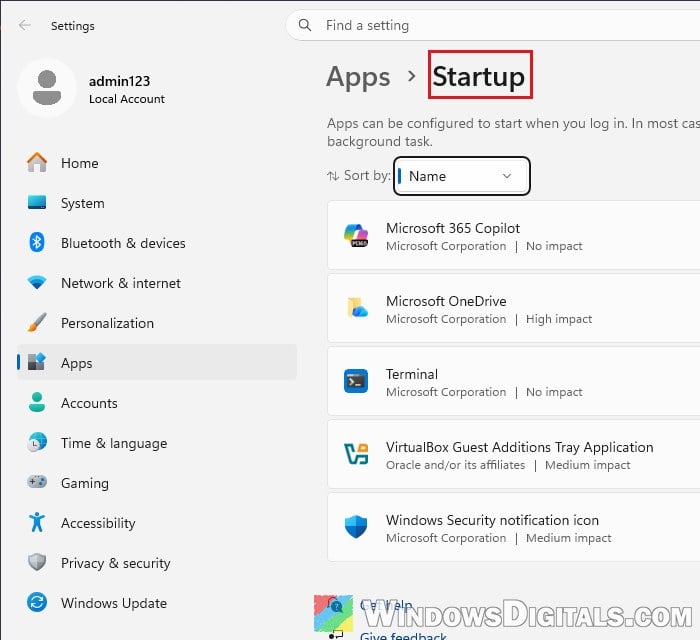700x640 pixels.
Task: Click Oracle and/or its affiliates text
Action: coord(455,465)
